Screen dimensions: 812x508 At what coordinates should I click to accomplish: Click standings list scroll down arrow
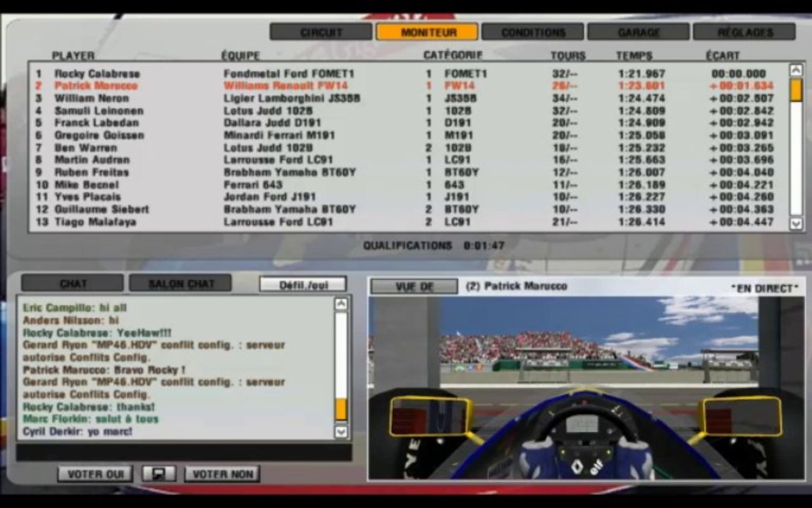tap(796, 224)
